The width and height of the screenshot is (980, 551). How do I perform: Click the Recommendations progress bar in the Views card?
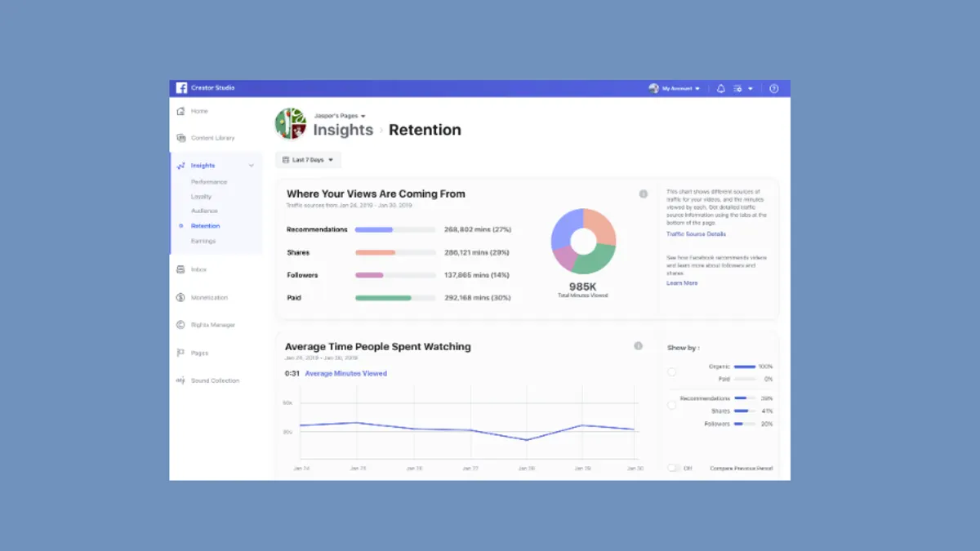pyautogui.click(x=394, y=230)
